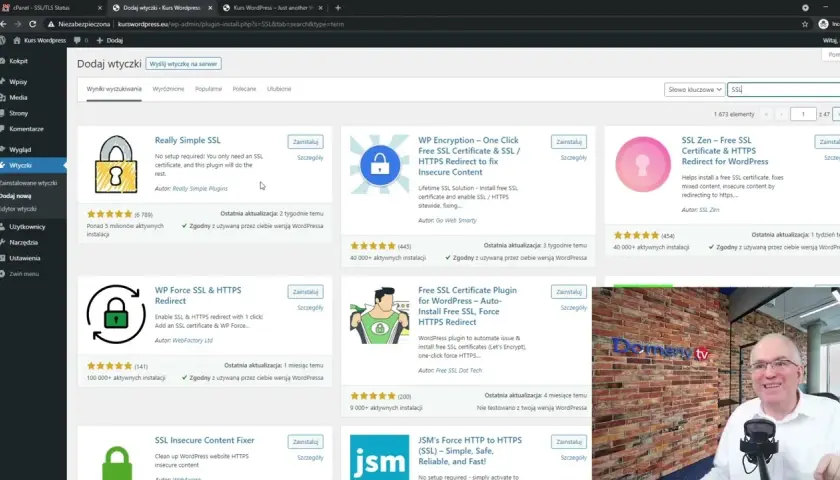Image resolution: width=840 pixels, height=480 pixels.
Task: Switch to Polecane tab
Action: 244,89
